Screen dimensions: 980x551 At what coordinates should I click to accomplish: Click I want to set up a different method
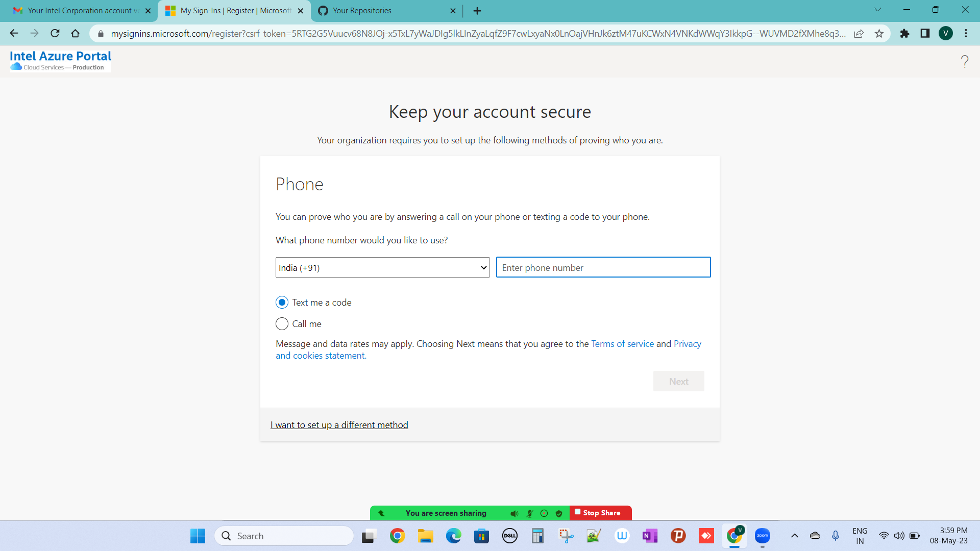tap(339, 425)
